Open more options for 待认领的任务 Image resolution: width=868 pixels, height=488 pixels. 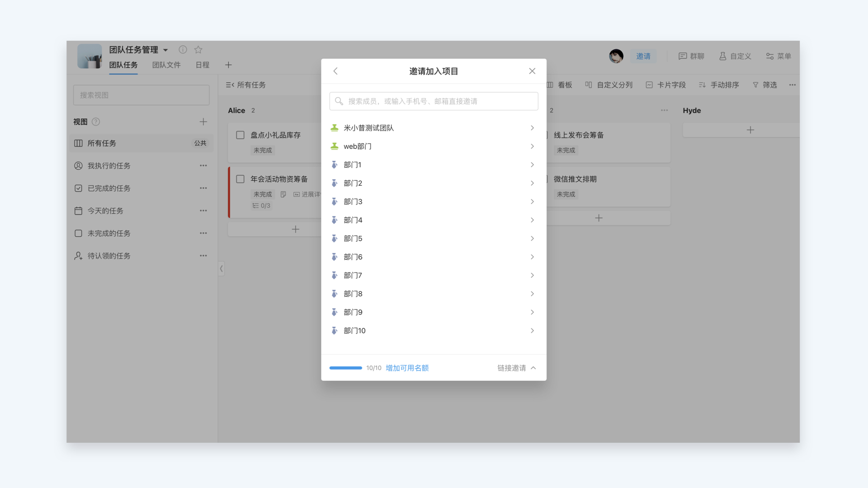203,256
